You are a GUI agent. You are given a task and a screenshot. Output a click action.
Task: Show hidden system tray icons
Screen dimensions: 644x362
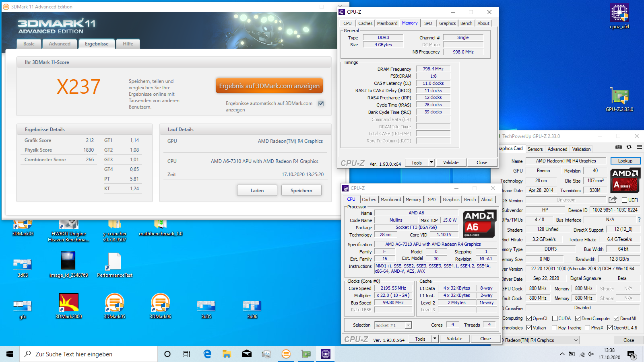pos(562,354)
